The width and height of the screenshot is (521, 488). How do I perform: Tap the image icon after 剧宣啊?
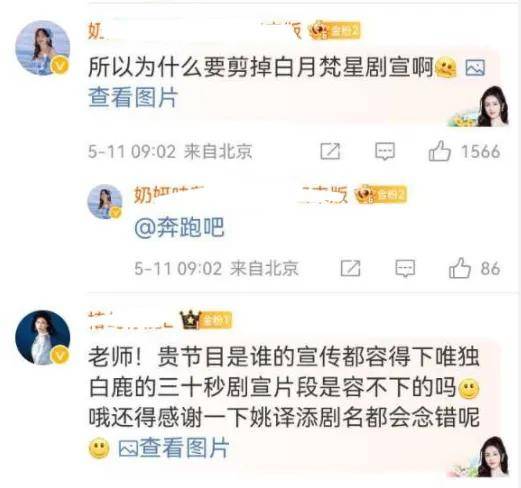click(475, 68)
